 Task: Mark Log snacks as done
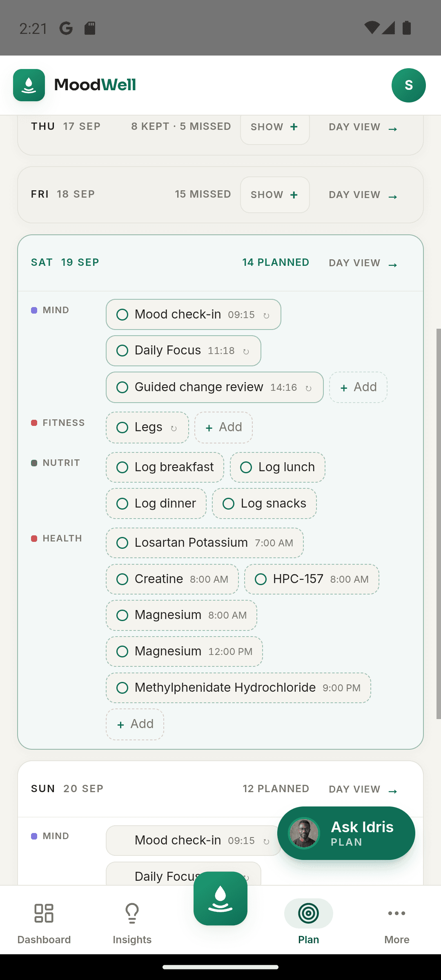pyautogui.click(x=228, y=503)
